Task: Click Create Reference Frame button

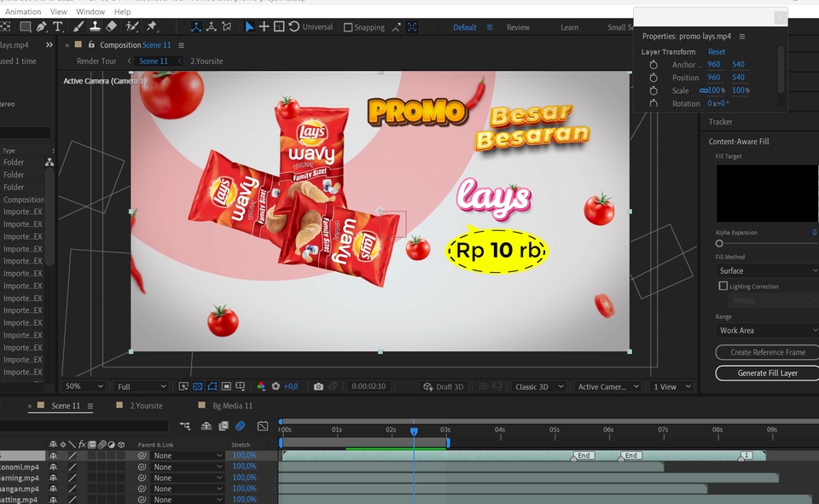Action: pos(767,352)
